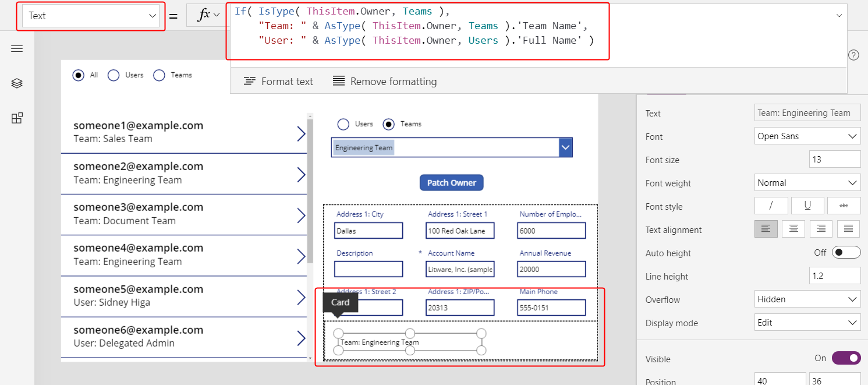Screen dimensions: 868x385
Task: Click the scrollbar down arrow in gallery
Action: (x=310, y=358)
